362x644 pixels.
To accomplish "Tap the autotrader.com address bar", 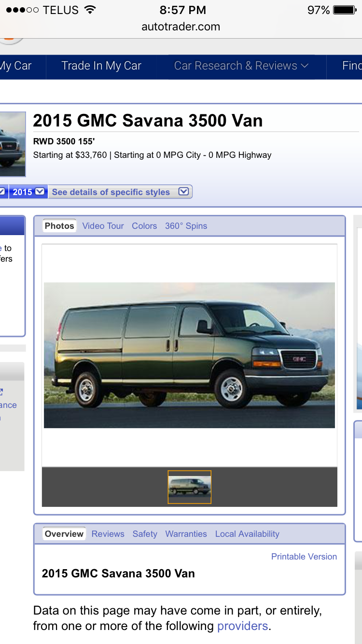I will tap(181, 27).
